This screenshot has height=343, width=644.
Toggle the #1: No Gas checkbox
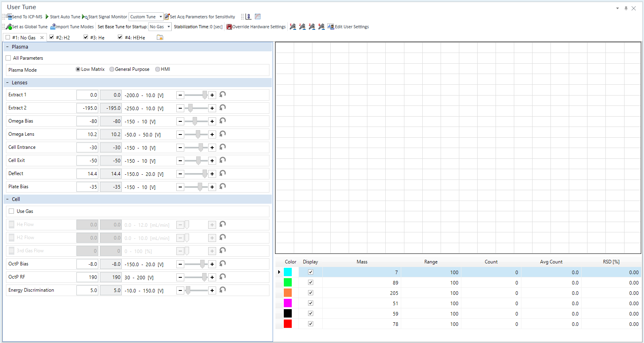click(x=8, y=37)
